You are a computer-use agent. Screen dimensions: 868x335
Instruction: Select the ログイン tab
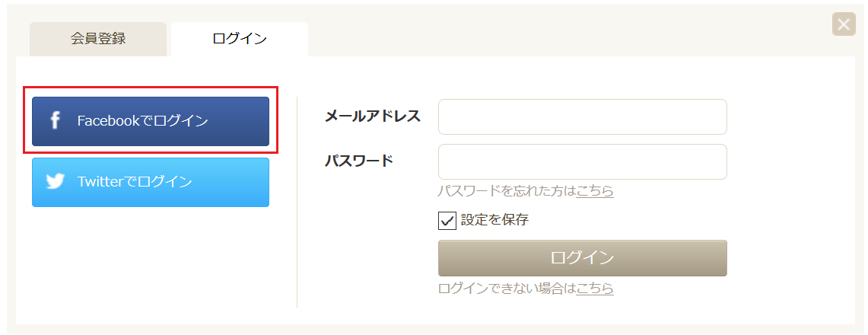pyautogui.click(x=239, y=39)
